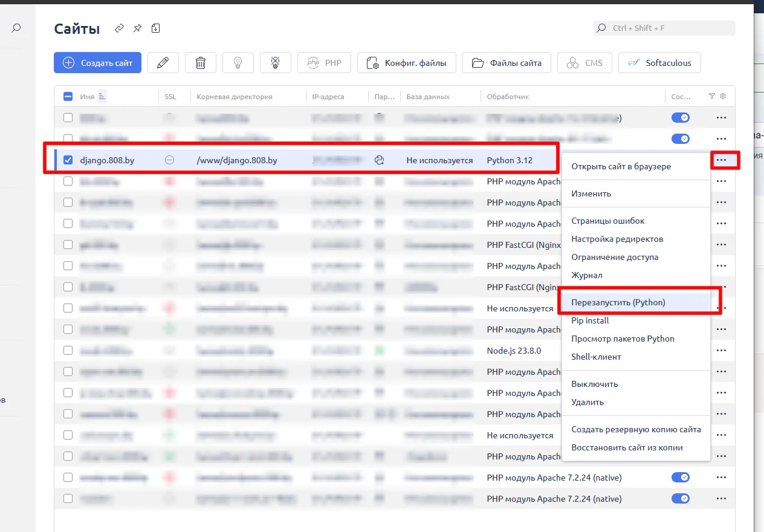Choose Изменить in the context menu
The height and width of the screenshot is (532, 764).
click(x=636, y=193)
